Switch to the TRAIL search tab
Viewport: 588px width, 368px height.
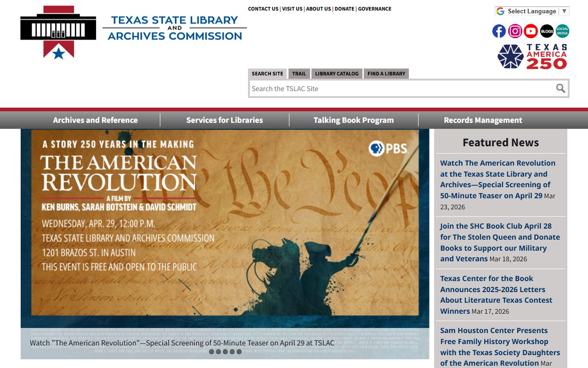pos(299,74)
